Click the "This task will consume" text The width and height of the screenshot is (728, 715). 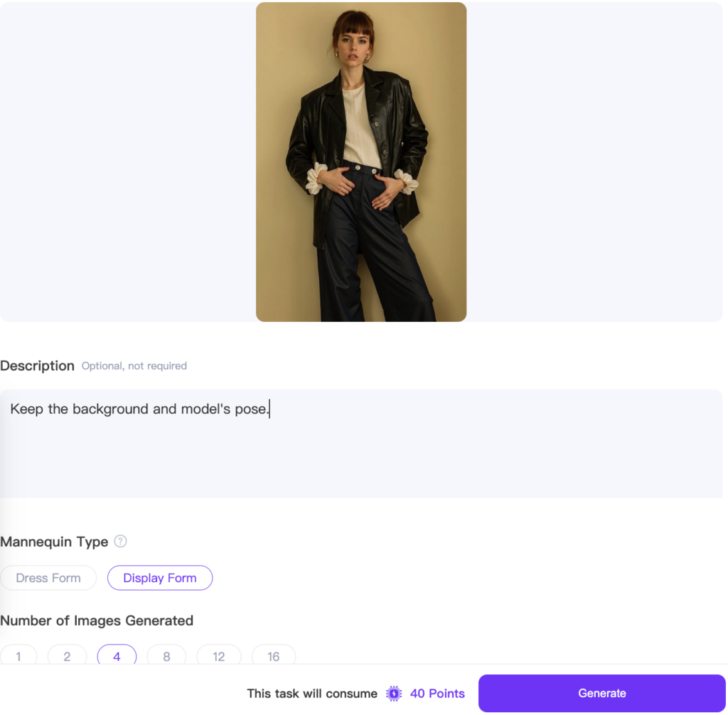312,694
